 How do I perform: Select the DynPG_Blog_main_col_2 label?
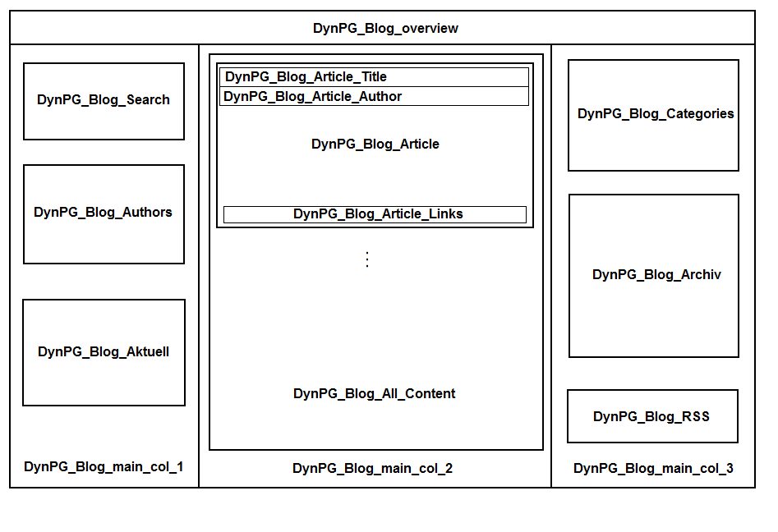click(x=372, y=469)
